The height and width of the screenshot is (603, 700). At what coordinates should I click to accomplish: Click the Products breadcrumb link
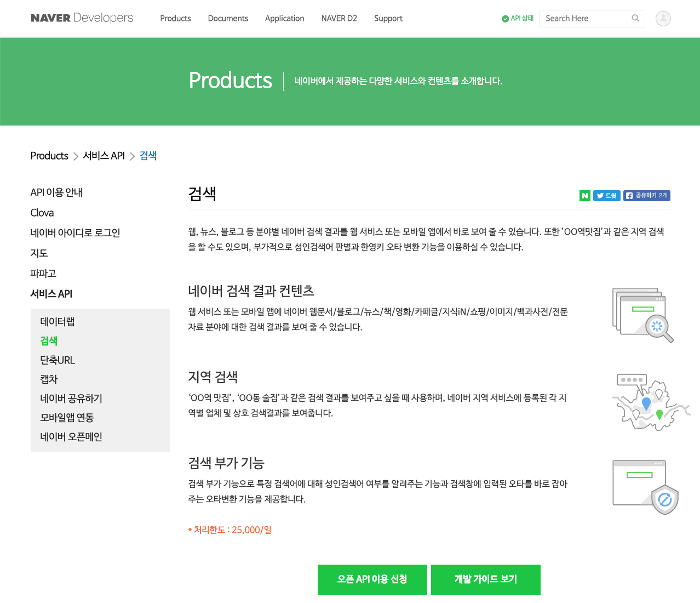pyautogui.click(x=49, y=156)
